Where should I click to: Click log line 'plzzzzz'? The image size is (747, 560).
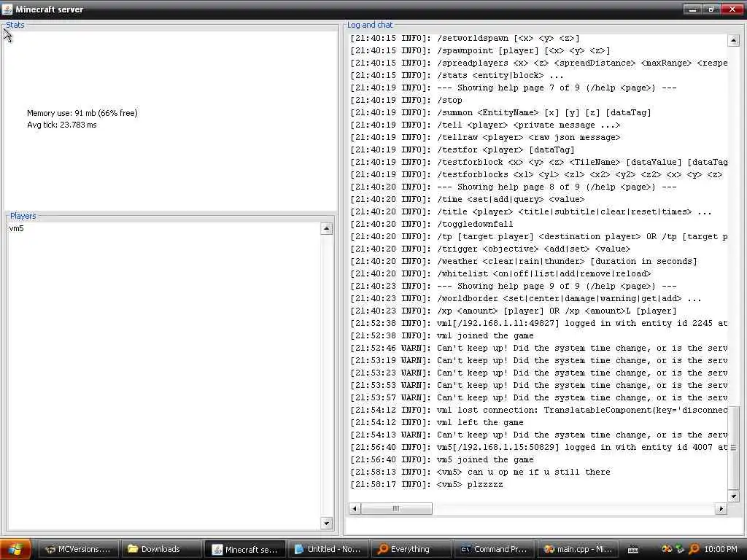pos(427,484)
